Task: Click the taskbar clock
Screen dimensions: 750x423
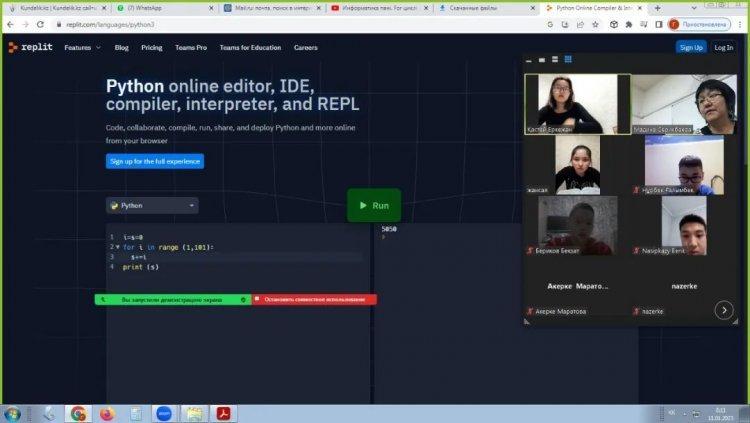Action: 720,414
